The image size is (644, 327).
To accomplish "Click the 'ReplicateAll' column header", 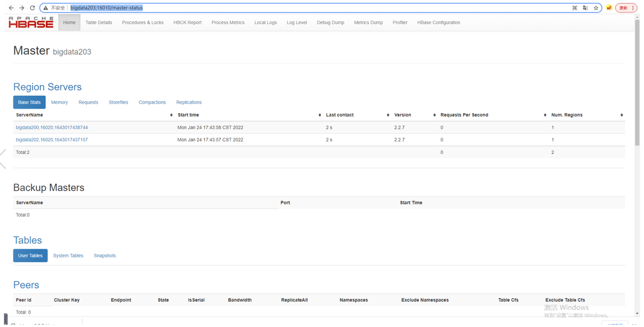I will (x=295, y=300).
